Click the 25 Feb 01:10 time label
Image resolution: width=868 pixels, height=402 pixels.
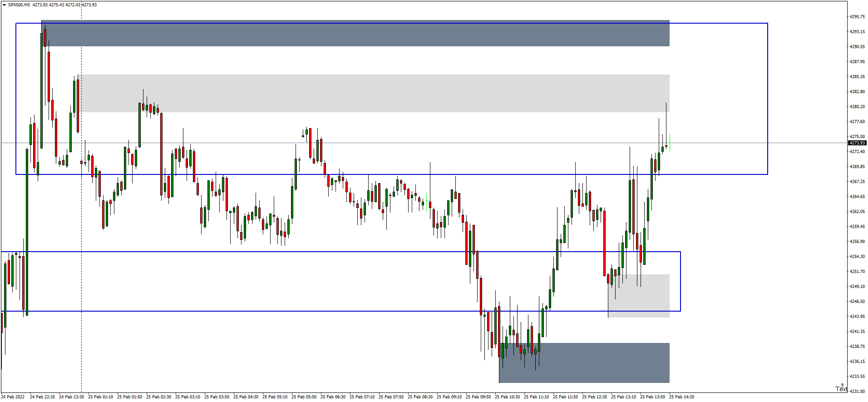[100, 397]
